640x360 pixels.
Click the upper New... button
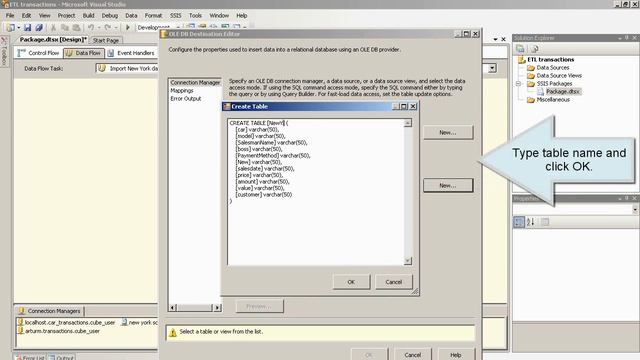[x=448, y=133]
